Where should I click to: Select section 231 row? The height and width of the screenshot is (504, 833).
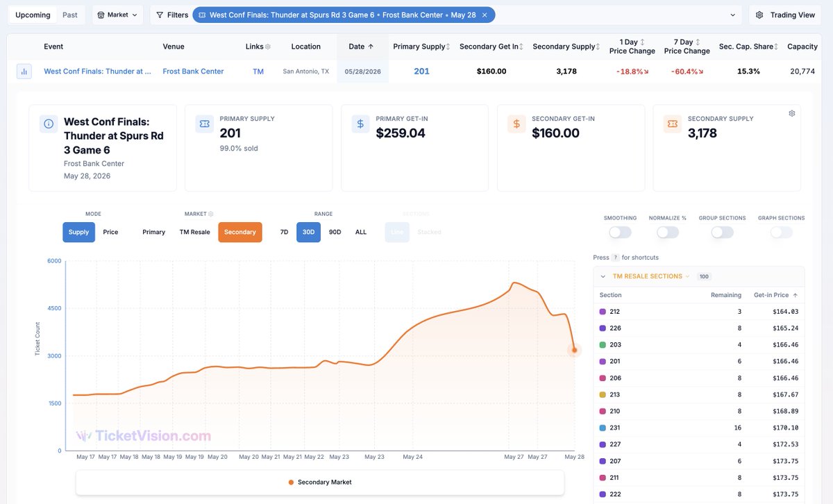point(699,428)
